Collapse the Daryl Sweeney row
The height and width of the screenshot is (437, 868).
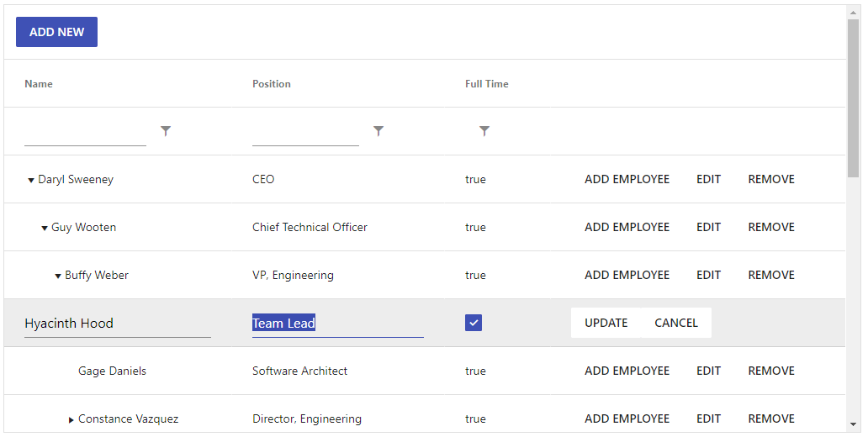coord(31,181)
